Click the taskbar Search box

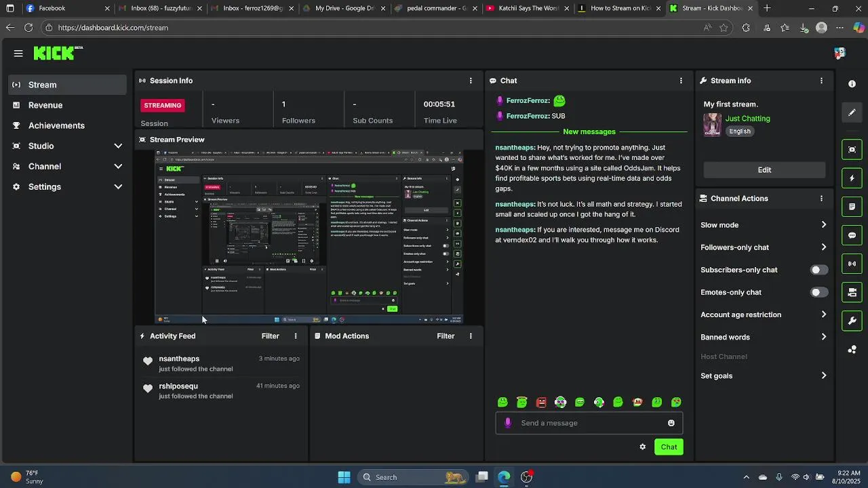coord(413,477)
